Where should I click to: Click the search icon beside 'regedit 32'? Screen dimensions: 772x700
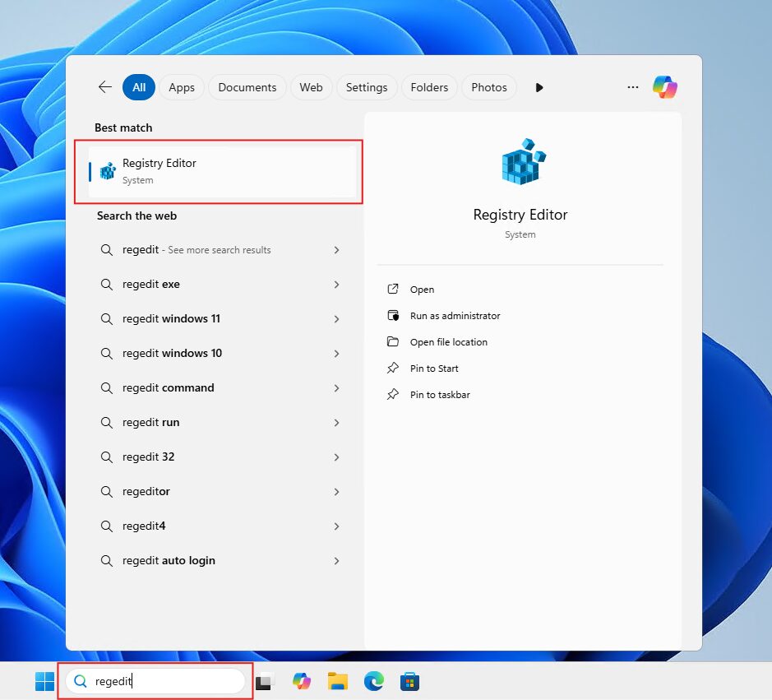click(x=106, y=457)
